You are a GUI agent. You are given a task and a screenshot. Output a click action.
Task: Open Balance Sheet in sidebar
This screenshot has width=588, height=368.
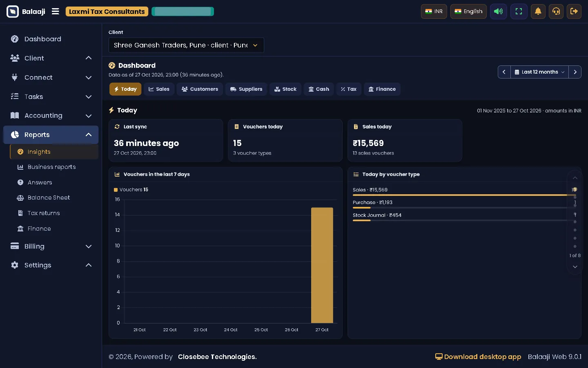point(54,197)
